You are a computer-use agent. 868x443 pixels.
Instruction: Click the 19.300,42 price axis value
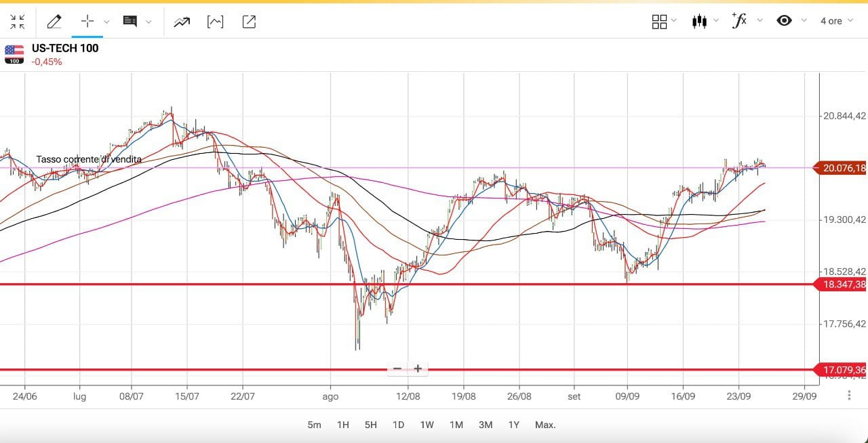click(844, 219)
